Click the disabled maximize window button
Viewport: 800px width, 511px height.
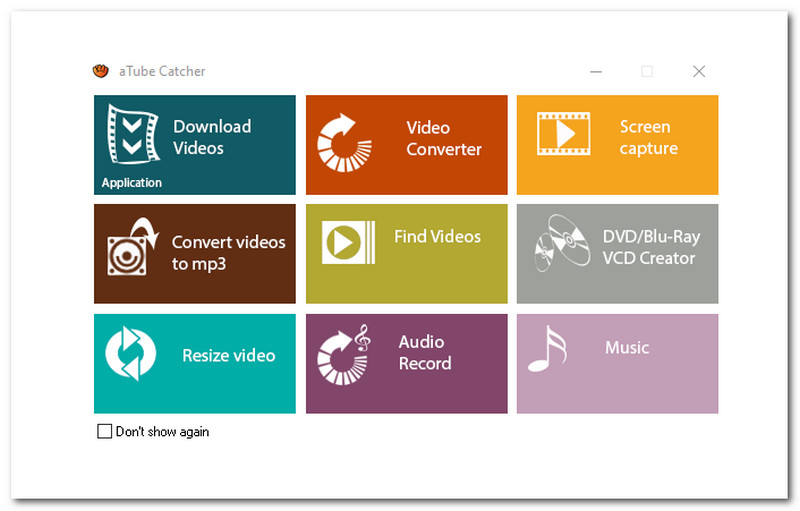647,71
